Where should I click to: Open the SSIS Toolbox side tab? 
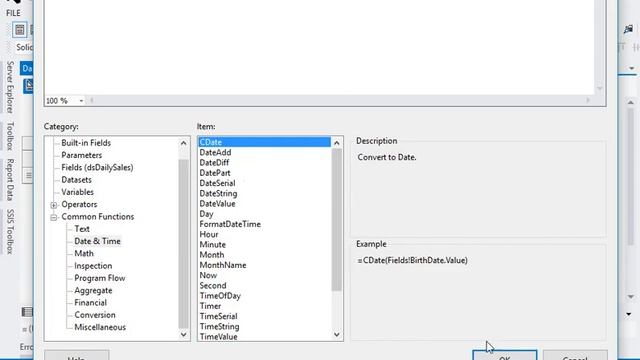point(10,231)
